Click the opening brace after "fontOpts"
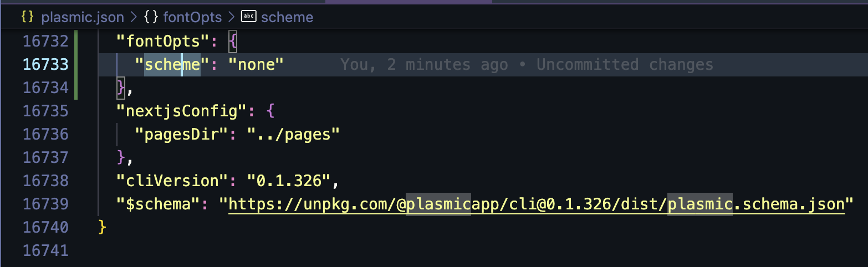The image size is (868, 267). tap(233, 42)
